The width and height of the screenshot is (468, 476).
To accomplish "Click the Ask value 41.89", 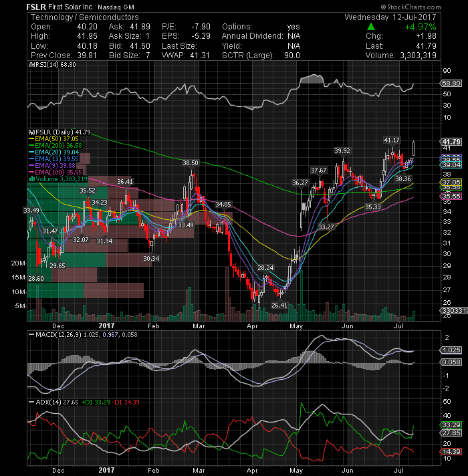I will click(x=140, y=27).
